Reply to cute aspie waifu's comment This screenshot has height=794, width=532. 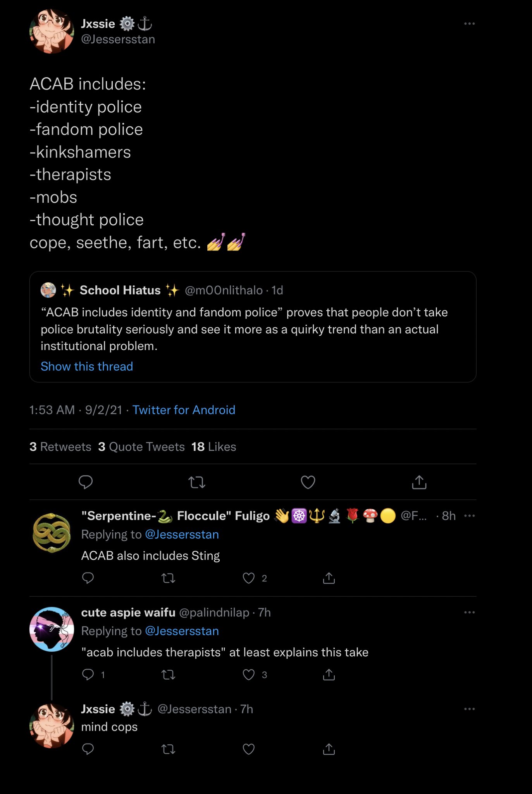(88, 675)
